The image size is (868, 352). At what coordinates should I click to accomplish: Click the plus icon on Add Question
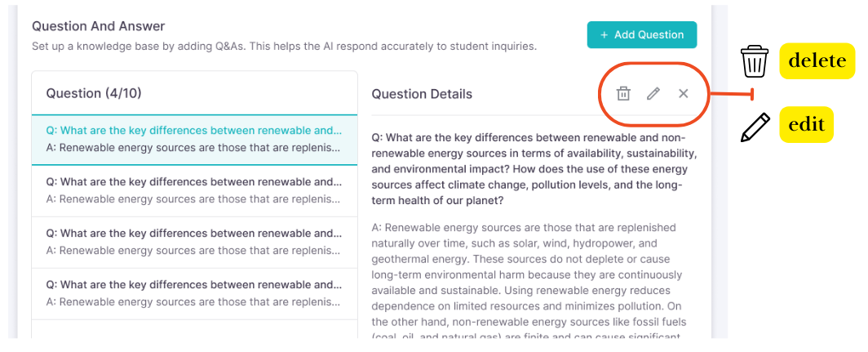(604, 35)
